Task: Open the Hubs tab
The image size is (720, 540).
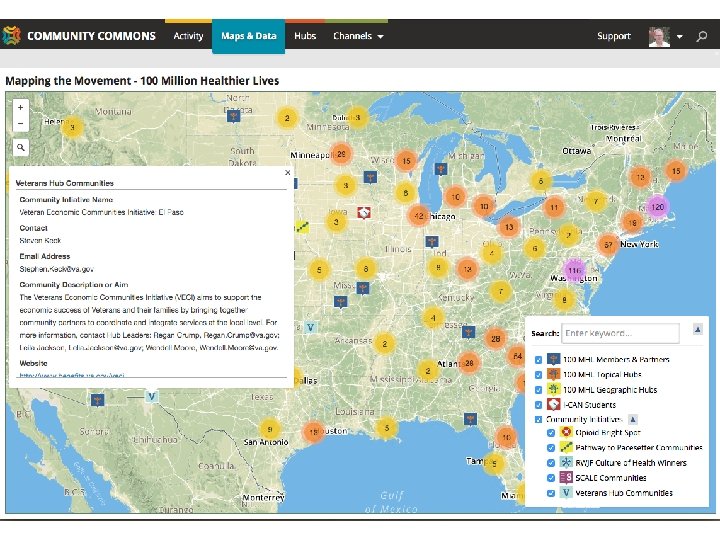Action: coord(305,36)
